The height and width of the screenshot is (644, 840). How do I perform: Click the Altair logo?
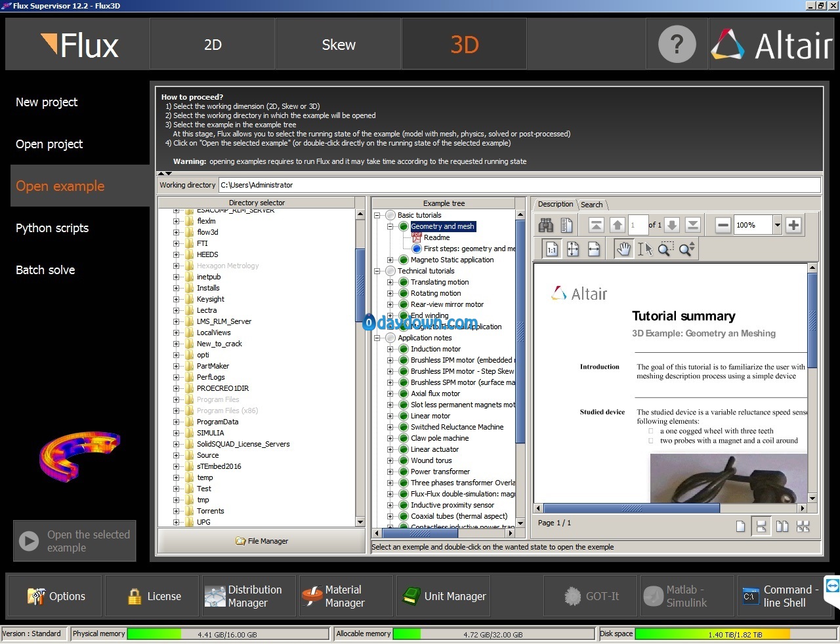pos(772,45)
